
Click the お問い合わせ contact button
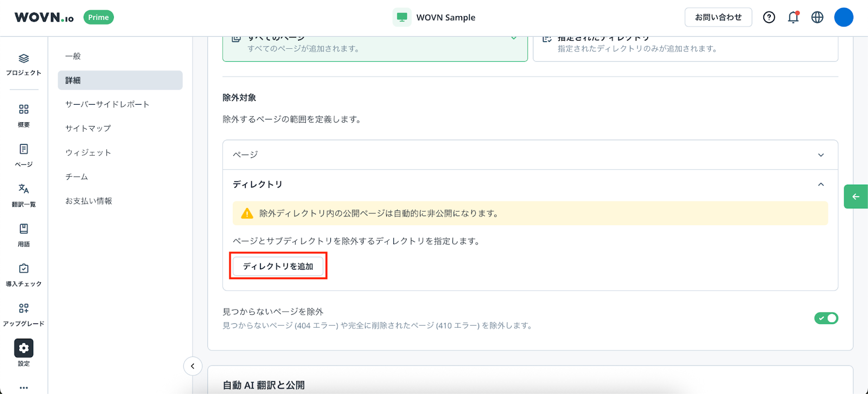(718, 17)
